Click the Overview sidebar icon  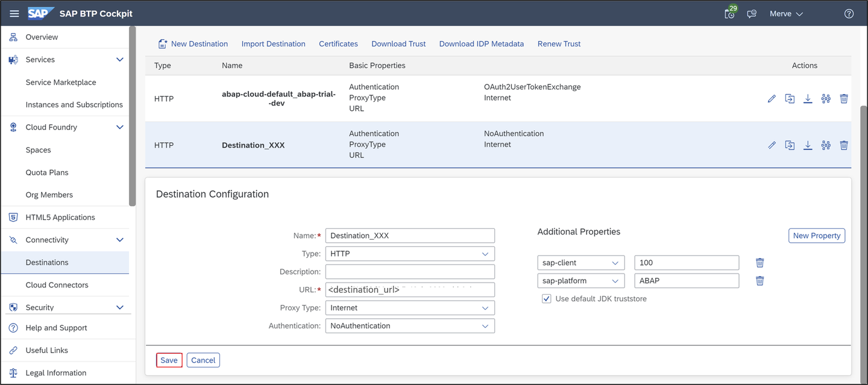(x=13, y=37)
